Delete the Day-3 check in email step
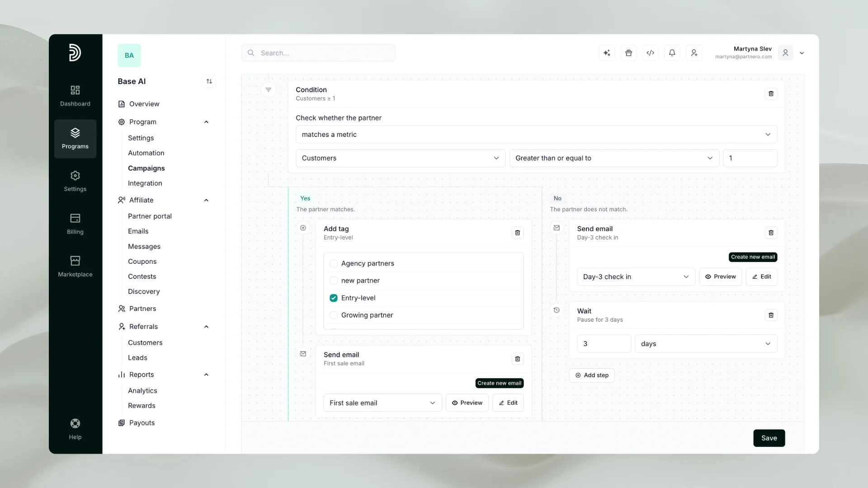 pyautogui.click(x=771, y=233)
